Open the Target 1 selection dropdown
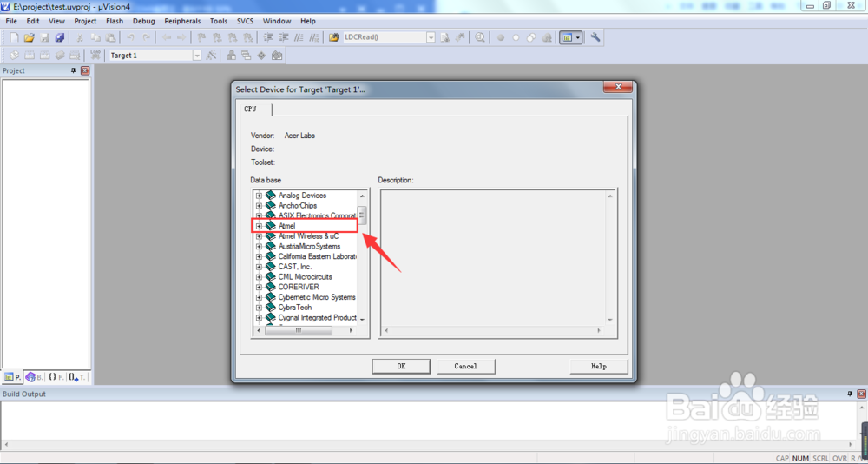 196,56
